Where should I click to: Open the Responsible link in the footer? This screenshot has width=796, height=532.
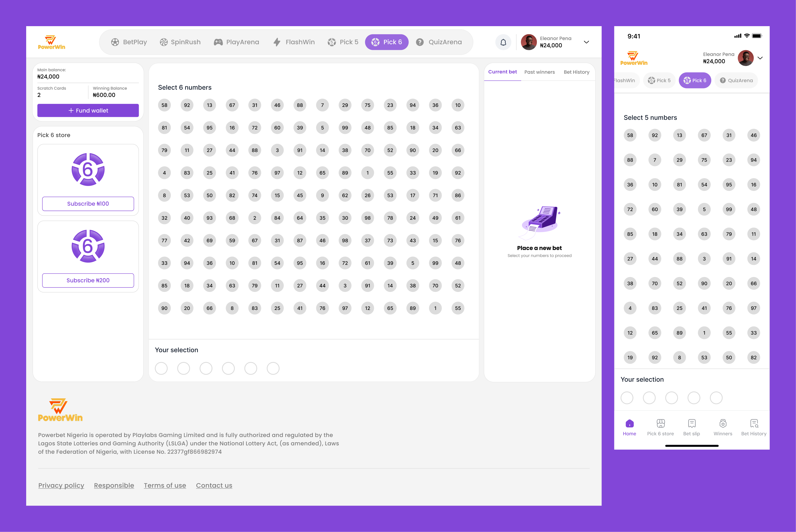[114, 485]
